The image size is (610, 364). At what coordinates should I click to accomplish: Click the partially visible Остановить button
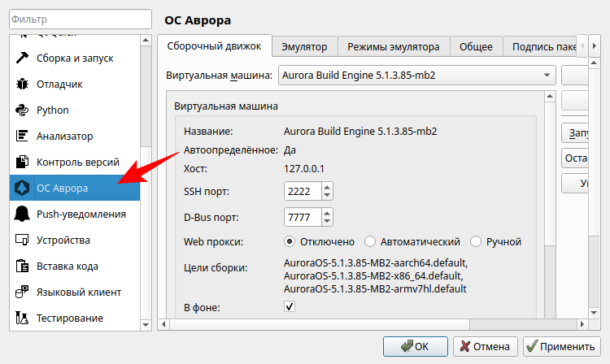(x=575, y=158)
